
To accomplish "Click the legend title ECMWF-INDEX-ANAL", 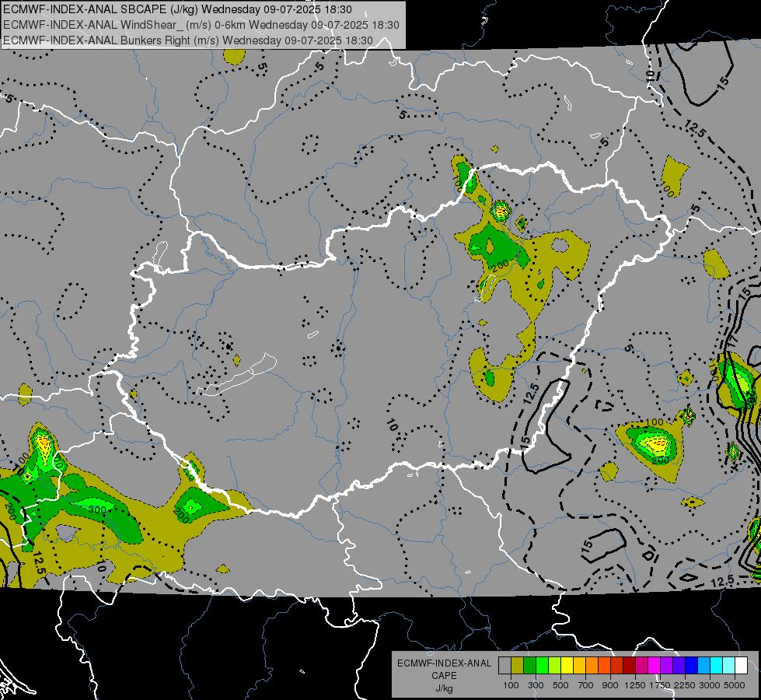I will [444, 663].
